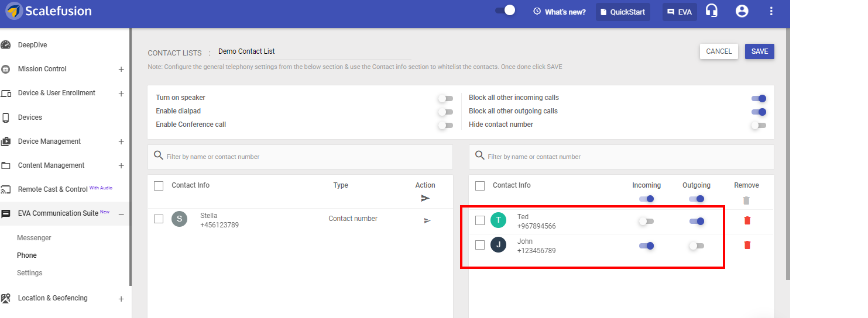Viewport: 868px width, 318px height.
Task: Click the Location & Geofencing map icon
Action: click(6, 298)
